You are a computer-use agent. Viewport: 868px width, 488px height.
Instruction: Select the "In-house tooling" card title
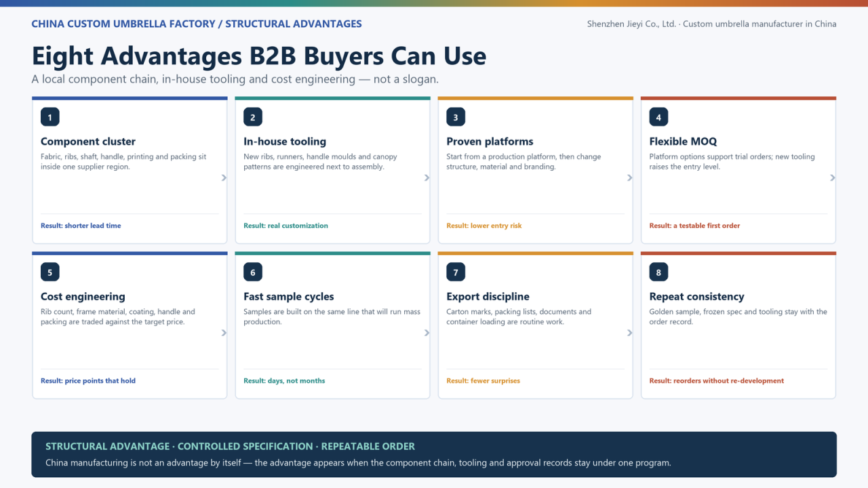pos(285,142)
